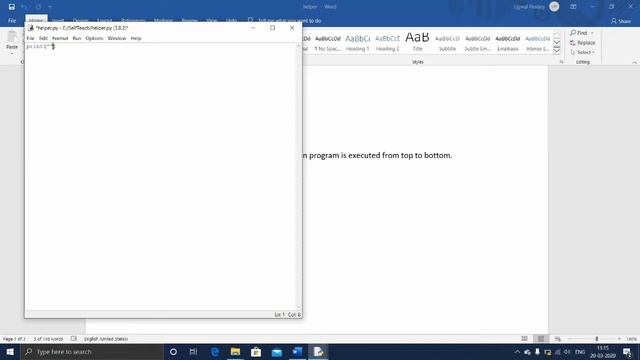Viewport: 640px width, 360px height.
Task: Open Ribbon Display Options
Action: [x=573, y=7]
